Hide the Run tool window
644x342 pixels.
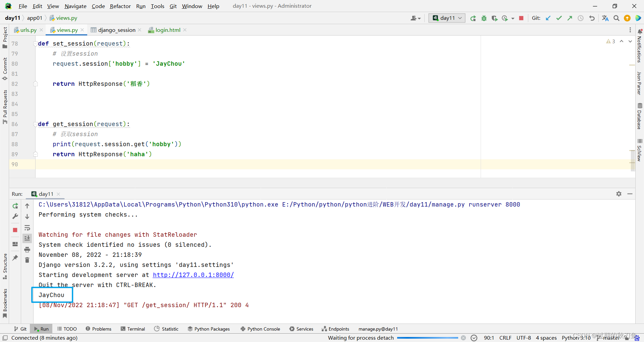pos(630,194)
